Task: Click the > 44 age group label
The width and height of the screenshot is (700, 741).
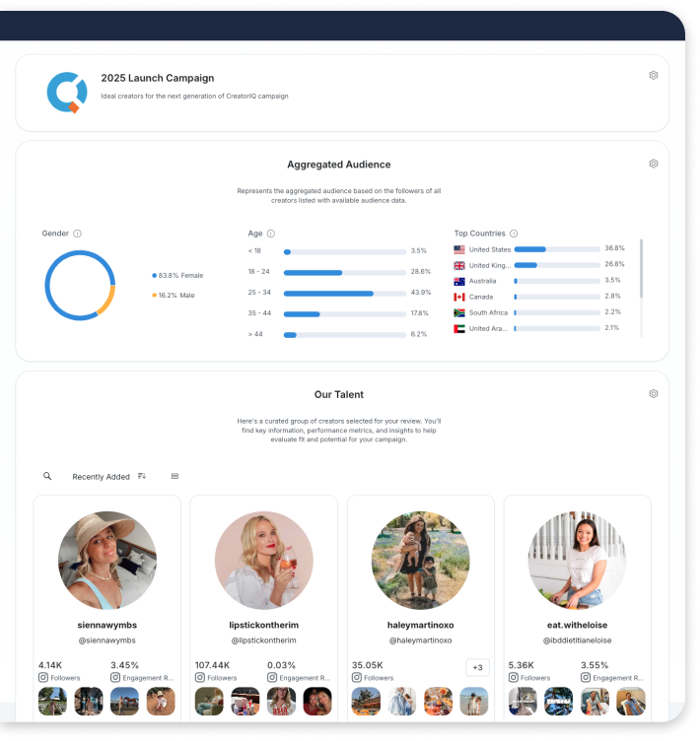Action: [255, 334]
